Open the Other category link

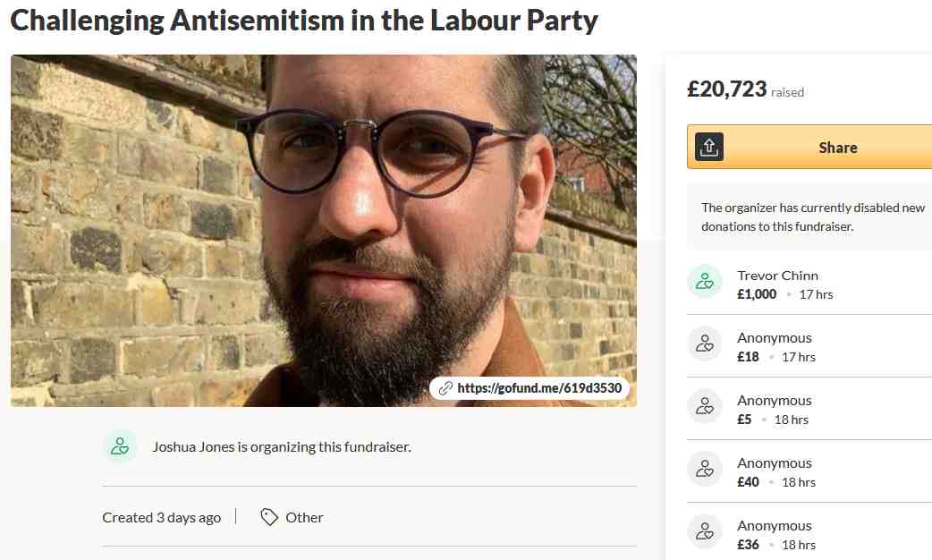coord(304,517)
